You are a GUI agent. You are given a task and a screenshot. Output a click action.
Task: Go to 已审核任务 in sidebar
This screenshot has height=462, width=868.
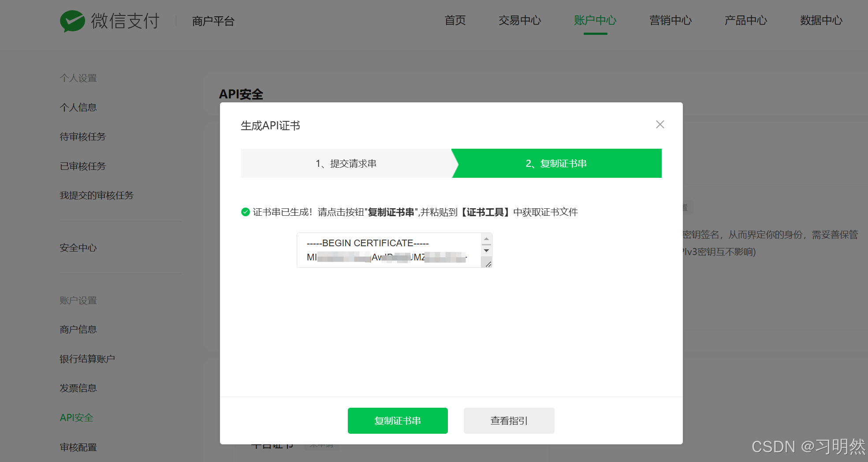pos(83,166)
